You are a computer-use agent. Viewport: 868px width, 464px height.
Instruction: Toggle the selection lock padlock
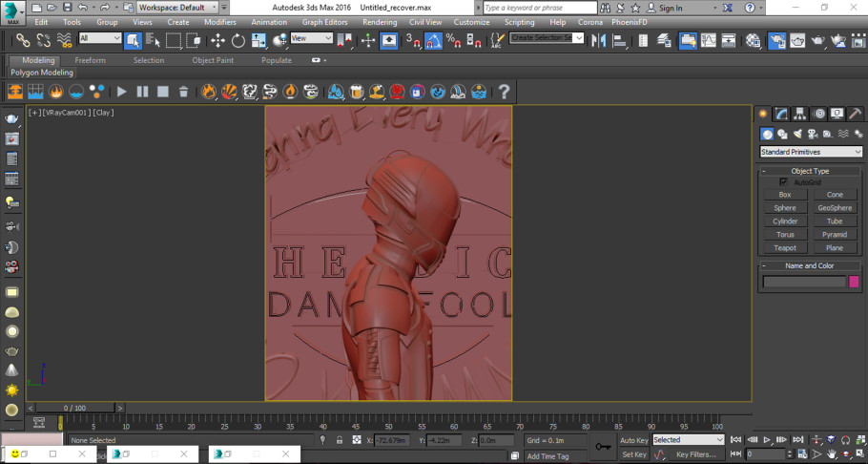[340, 440]
